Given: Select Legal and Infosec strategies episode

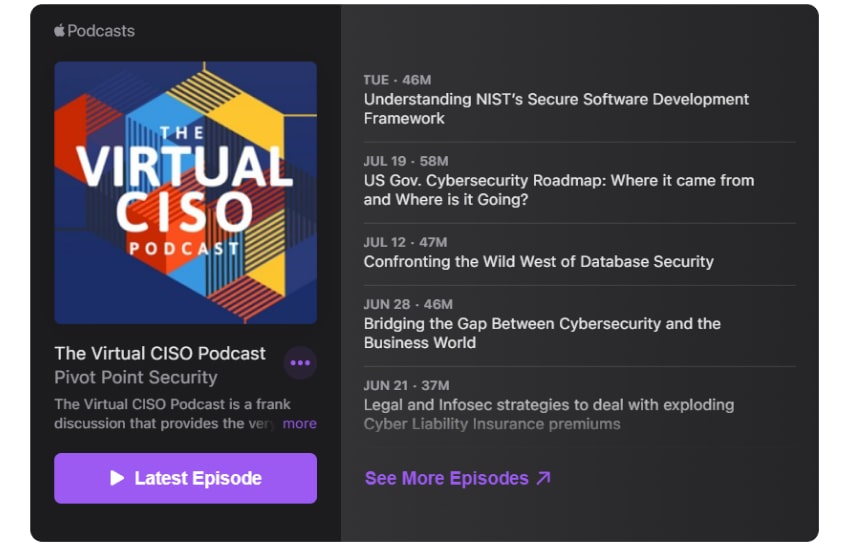Looking at the screenshot, I should pyautogui.click(x=548, y=414).
